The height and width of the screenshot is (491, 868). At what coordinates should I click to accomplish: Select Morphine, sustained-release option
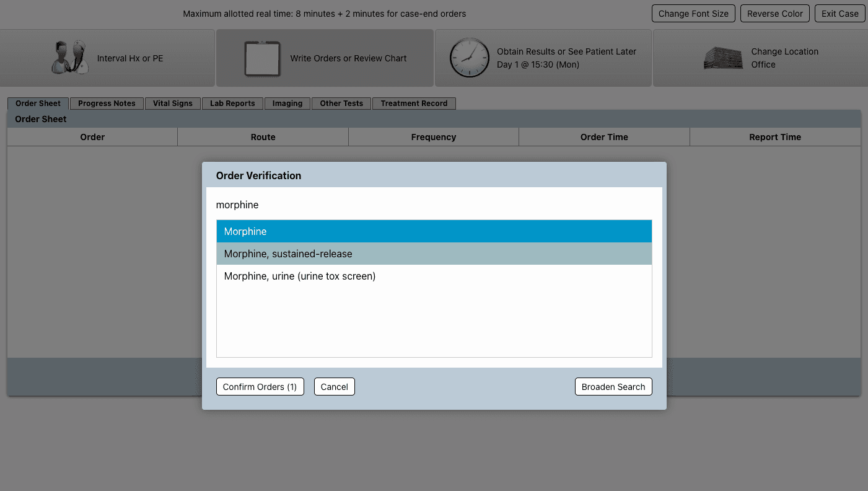tap(434, 254)
